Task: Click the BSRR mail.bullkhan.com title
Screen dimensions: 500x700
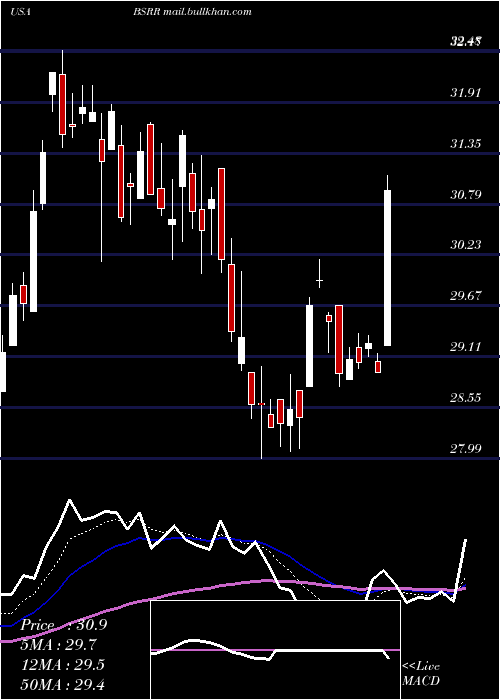Action: coord(192,12)
